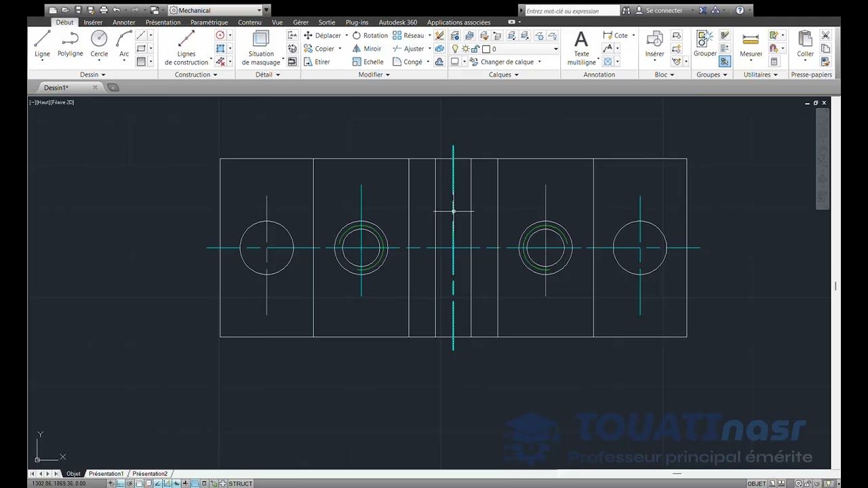
Task: Use the Copier tool
Action: (319, 49)
